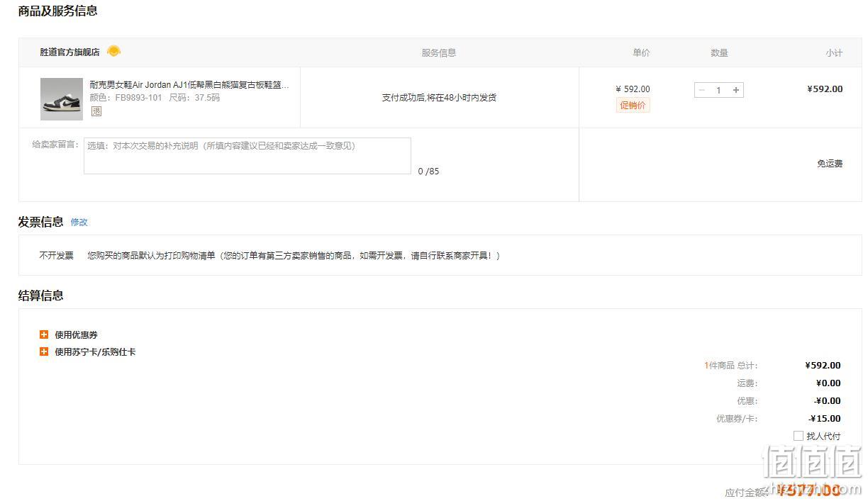Click the 免运费 shipping label
868x501 pixels.
click(x=830, y=164)
